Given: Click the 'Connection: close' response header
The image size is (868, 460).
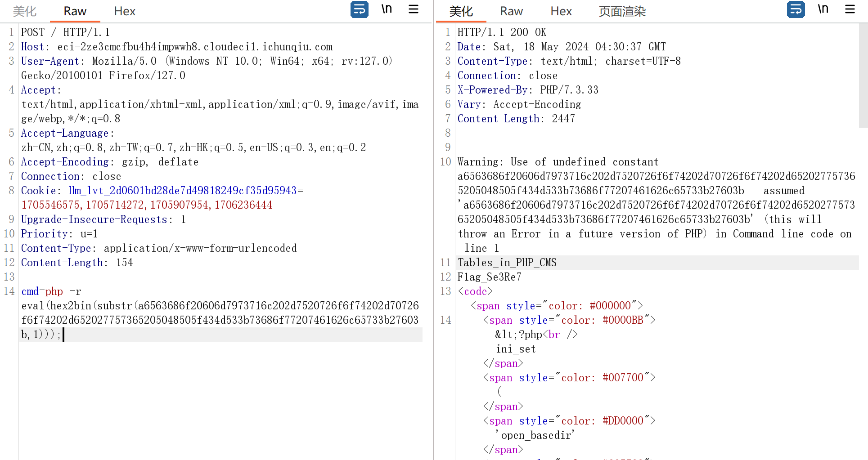Looking at the screenshot, I should coord(508,76).
